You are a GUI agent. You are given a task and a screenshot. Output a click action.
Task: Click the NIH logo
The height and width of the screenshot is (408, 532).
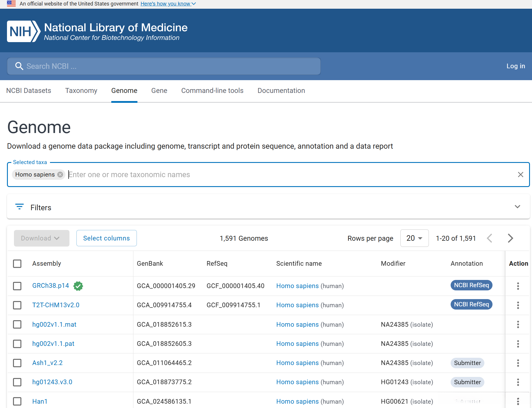pyautogui.click(x=24, y=31)
